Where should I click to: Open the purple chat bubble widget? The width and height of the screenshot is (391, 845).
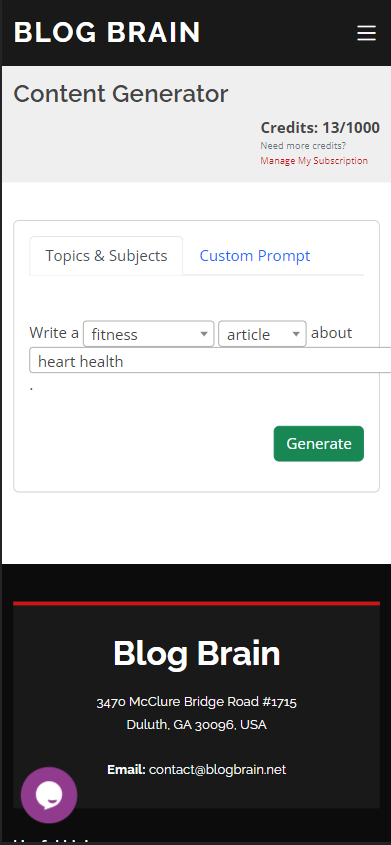49,795
